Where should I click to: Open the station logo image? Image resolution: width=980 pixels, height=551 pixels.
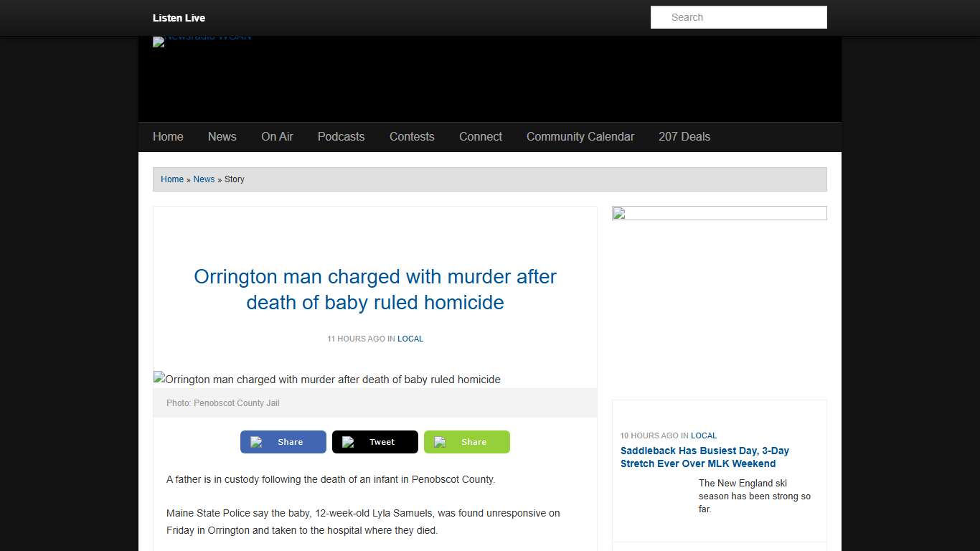[202, 42]
